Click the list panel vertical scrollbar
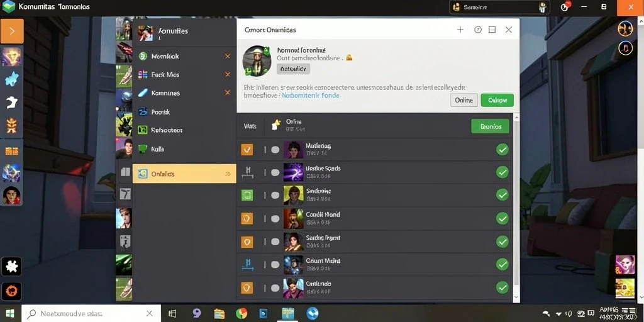 [517, 208]
